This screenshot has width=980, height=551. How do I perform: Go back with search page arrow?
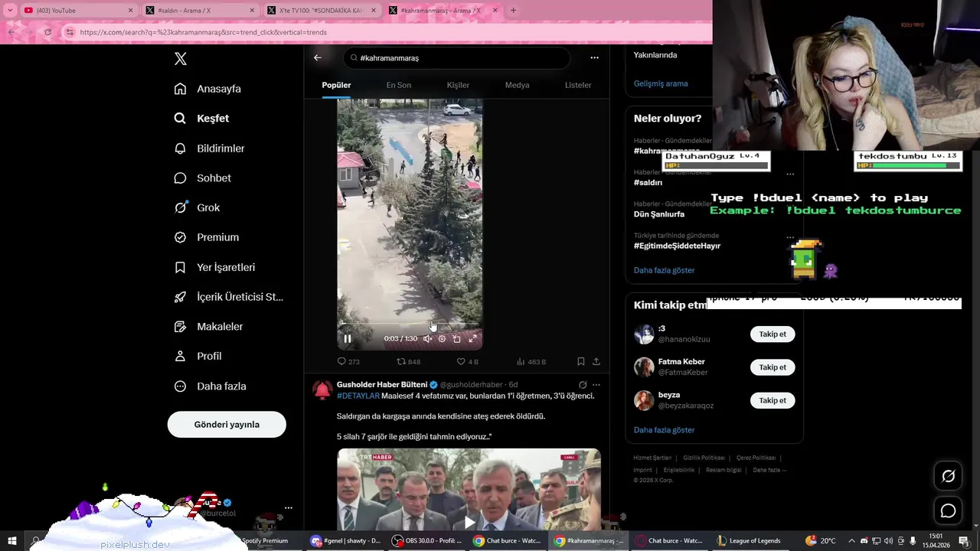(x=318, y=57)
